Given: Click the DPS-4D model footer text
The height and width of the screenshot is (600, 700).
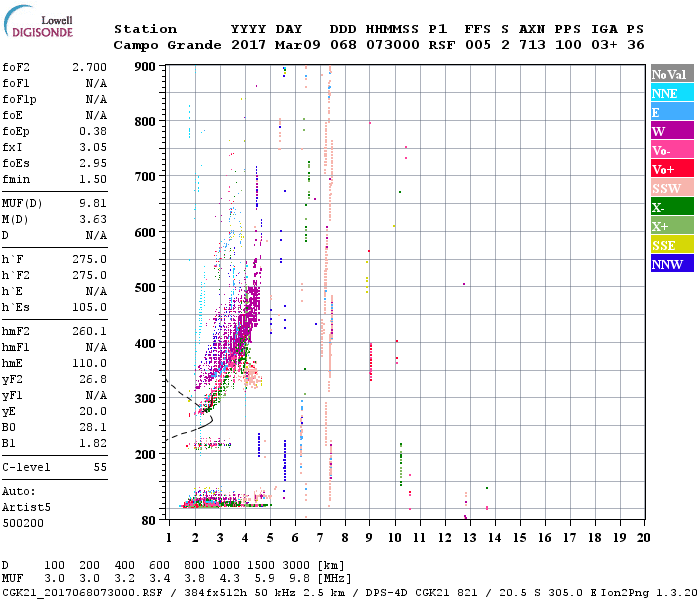Looking at the screenshot, I should pyautogui.click(x=387, y=593).
